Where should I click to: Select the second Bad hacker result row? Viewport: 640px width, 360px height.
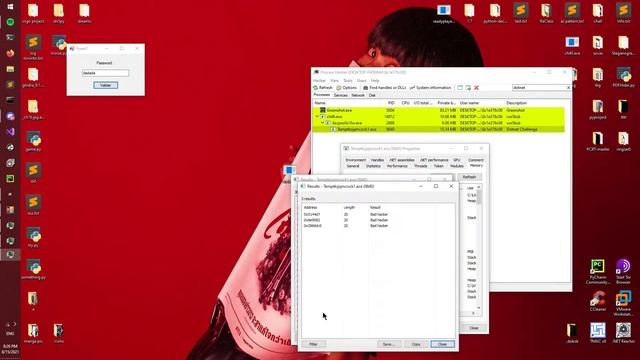tap(378, 220)
